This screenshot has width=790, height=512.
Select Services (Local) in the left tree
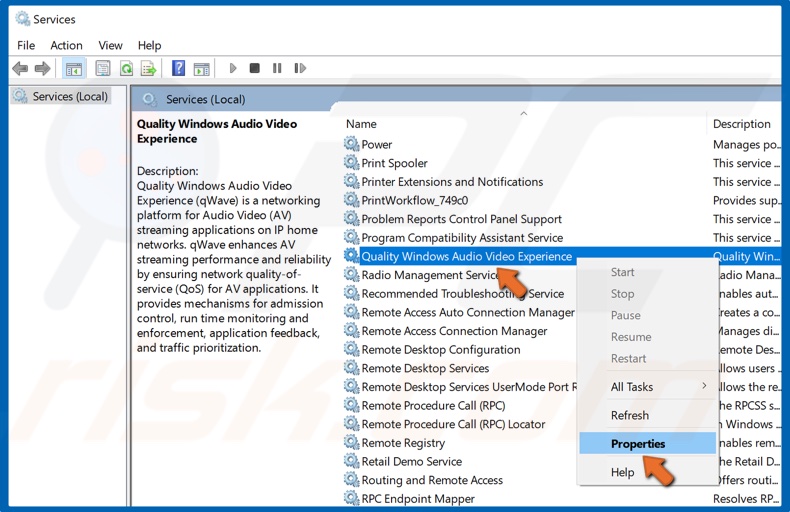[x=69, y=97]
